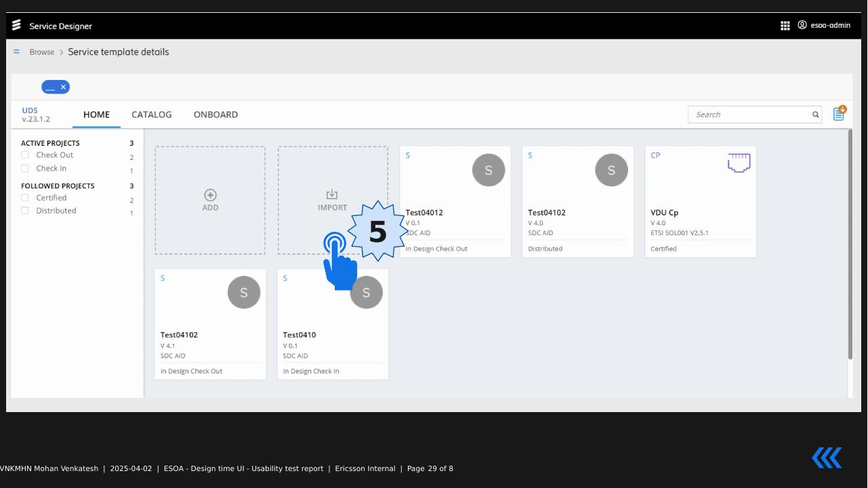The height and width of the screenshot is (488, 868).
Task: Click the IMPORT download icon
Action: click(332, 195)
